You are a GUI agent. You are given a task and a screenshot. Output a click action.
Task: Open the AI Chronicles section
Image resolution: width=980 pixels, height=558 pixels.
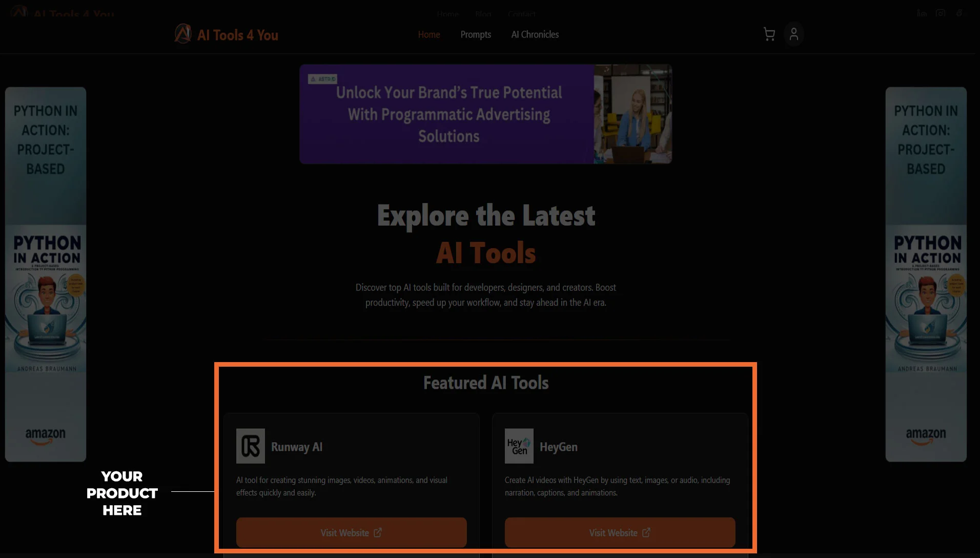pyautogui.click(x=535, y=34)
